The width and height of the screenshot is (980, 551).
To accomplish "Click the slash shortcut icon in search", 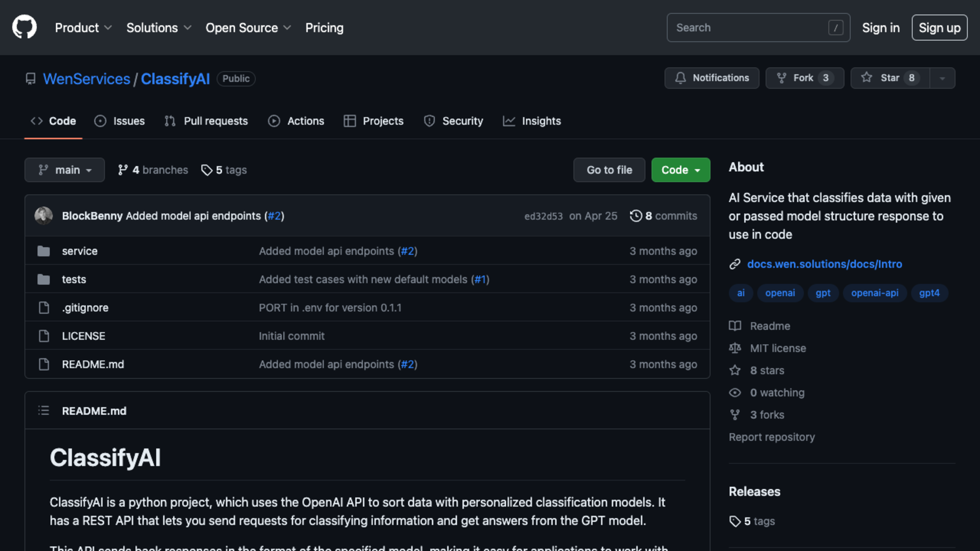I will click(836, 27).
